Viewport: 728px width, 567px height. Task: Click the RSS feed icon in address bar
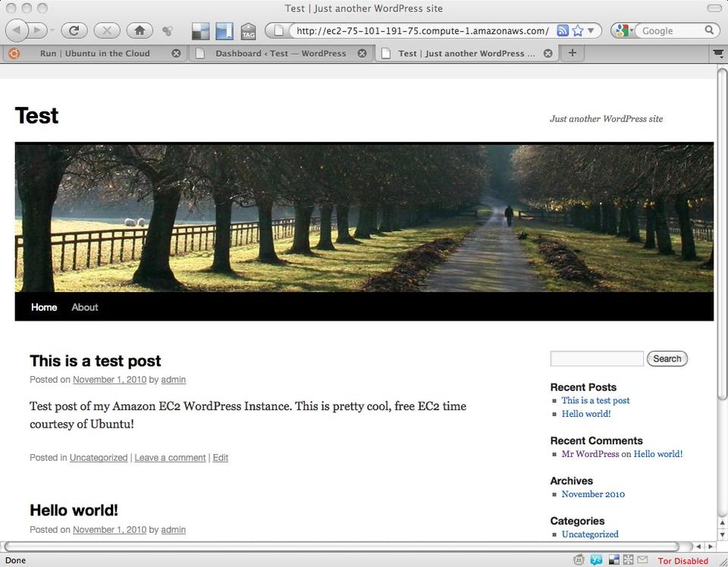(563, 31)
